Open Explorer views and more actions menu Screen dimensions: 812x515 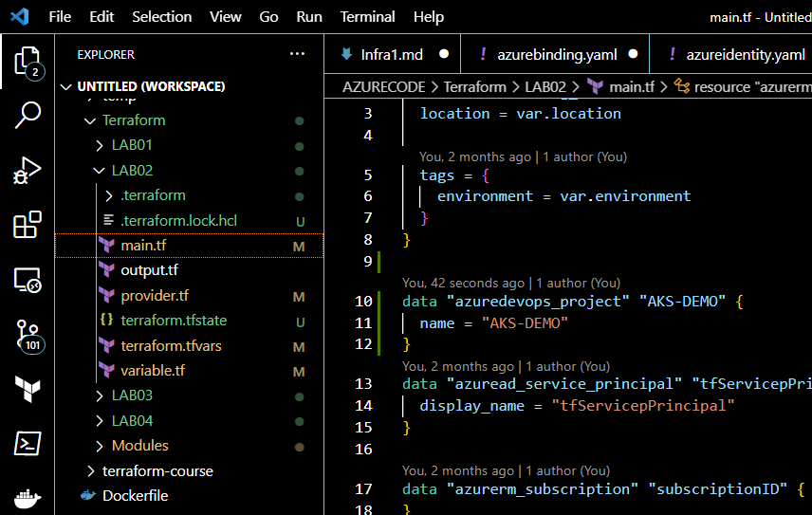[297, 54]
